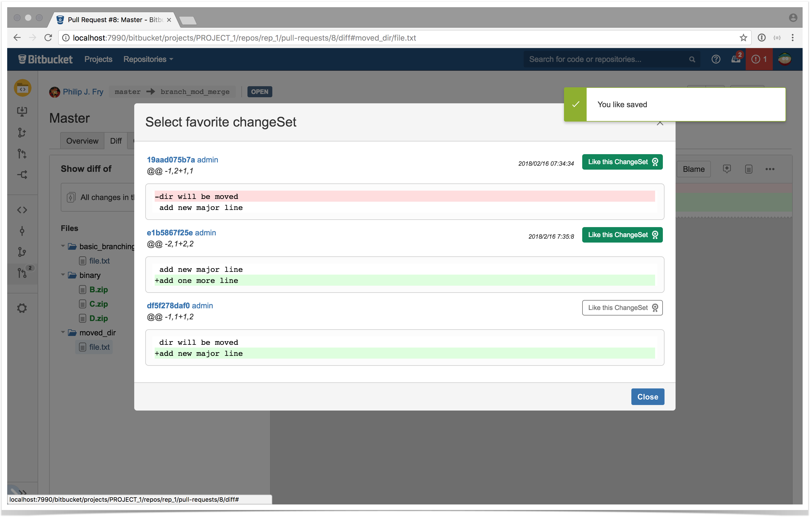Switch to the Overview tab
The width and height of the screenshot is (812, 518).
(x=82, y=141)
